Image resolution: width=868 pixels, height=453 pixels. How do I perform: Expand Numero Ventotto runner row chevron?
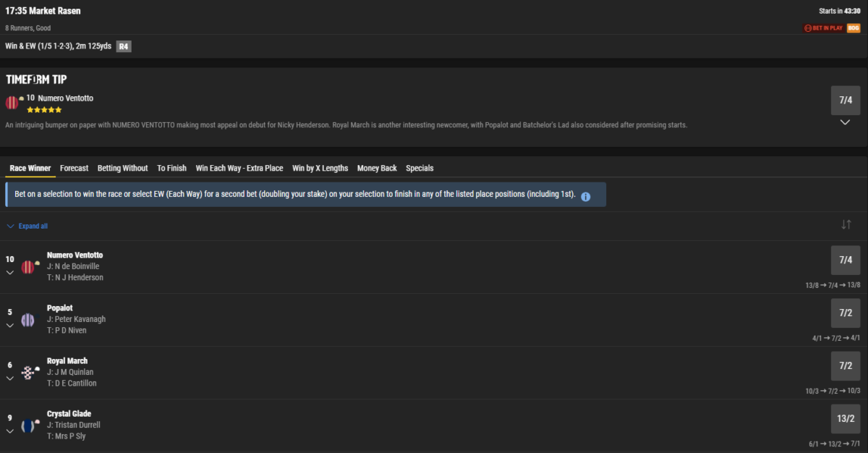(x=10, y=273)
